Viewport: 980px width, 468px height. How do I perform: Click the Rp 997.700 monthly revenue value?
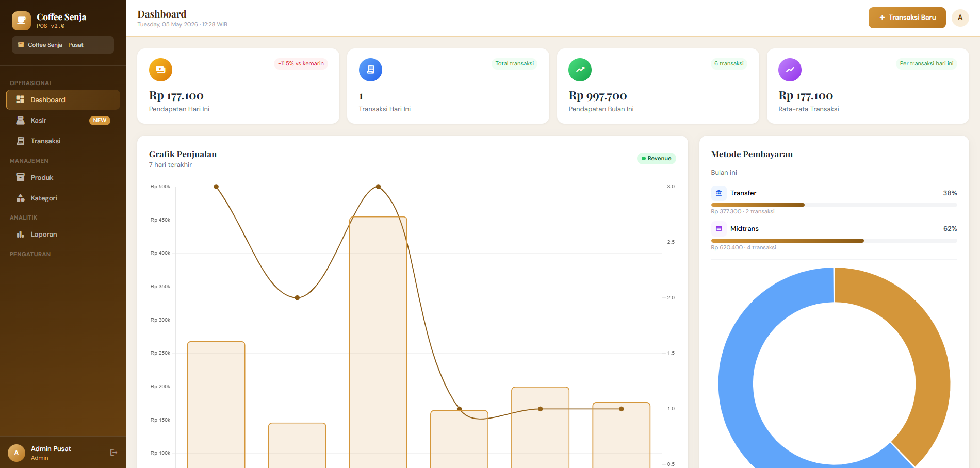pyautogui.click(x=598, y=96)
